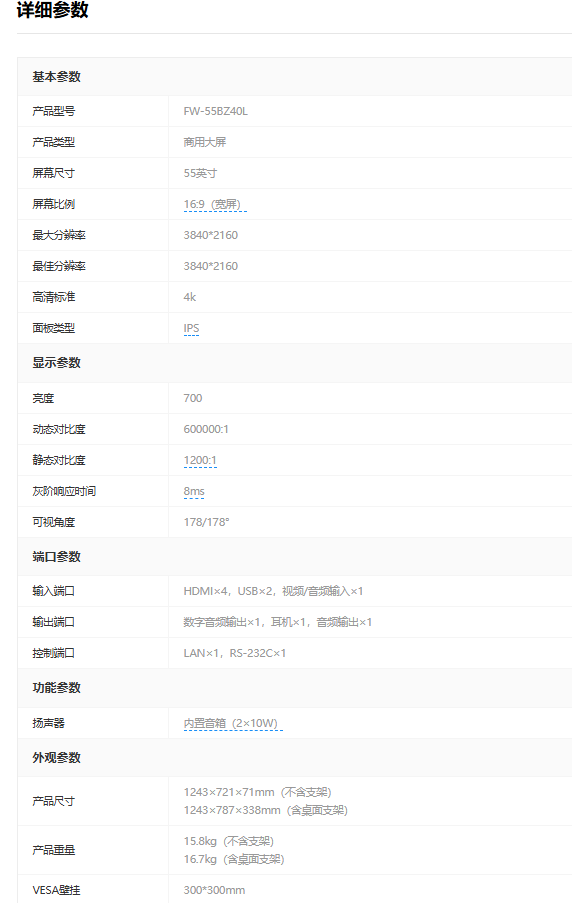This screenshot has width=572, height=903.
Task: Open the 8ms response time link
Action: 194,491
